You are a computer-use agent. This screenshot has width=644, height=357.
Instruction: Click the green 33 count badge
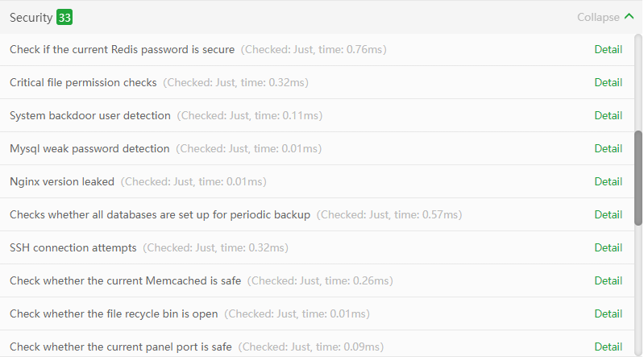click(64, 17)
